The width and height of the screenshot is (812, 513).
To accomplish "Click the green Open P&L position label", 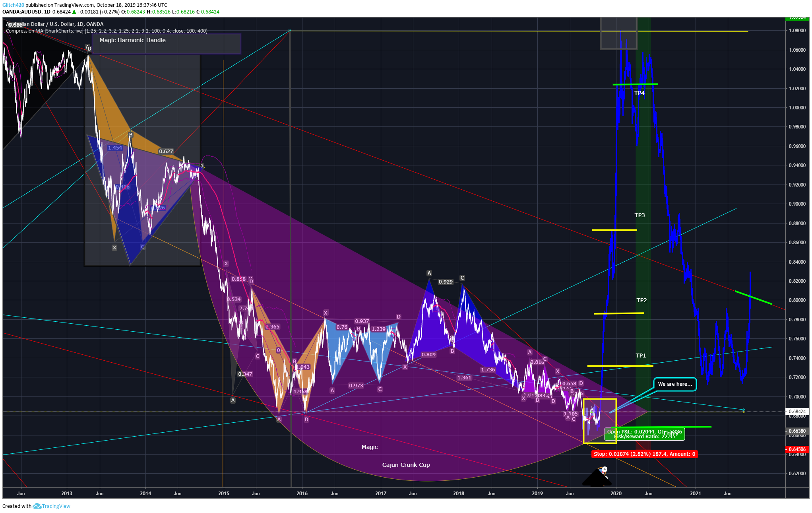I will [644, 434].
